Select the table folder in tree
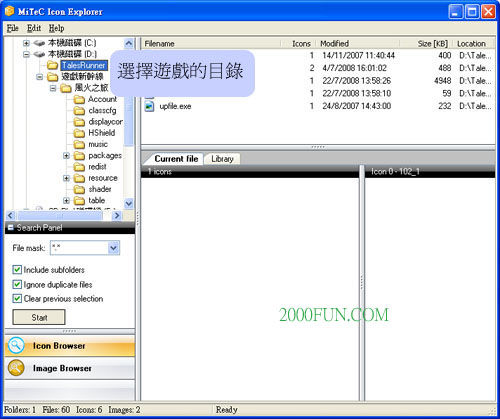This screenshot has width=500, height=419. (97, 201)
